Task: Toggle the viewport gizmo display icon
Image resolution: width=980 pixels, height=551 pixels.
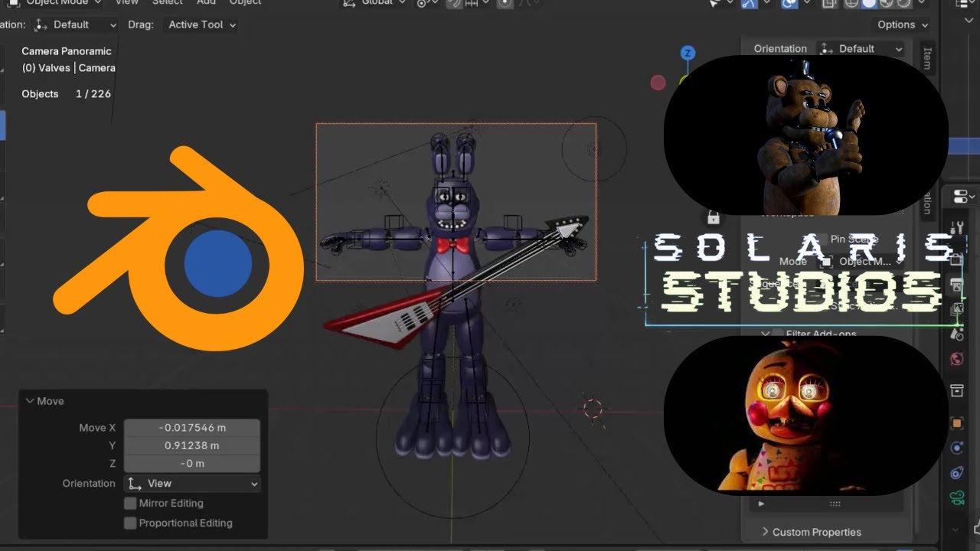Action: click(749, 3)
